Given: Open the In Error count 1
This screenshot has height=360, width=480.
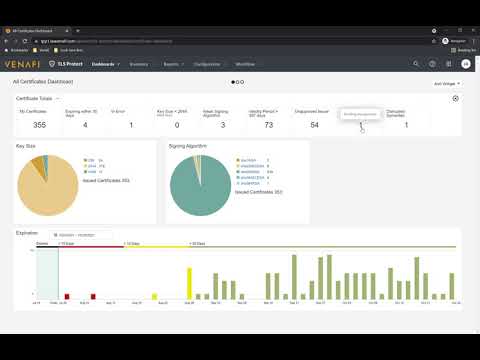Looking at the screenshot, I should pos(131,125).
